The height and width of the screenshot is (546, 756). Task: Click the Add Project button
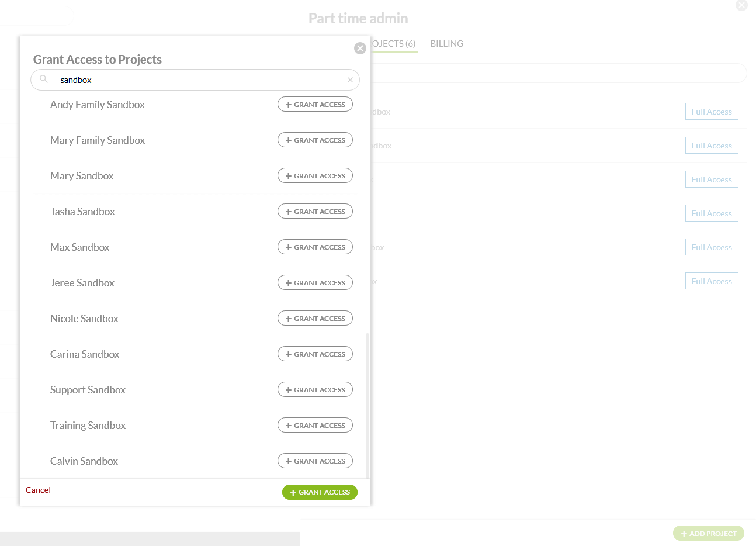[x=708, y=533]
